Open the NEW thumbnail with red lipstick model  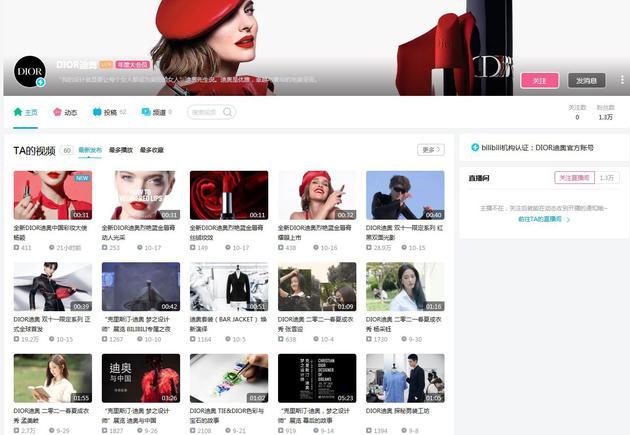[53, 195]
